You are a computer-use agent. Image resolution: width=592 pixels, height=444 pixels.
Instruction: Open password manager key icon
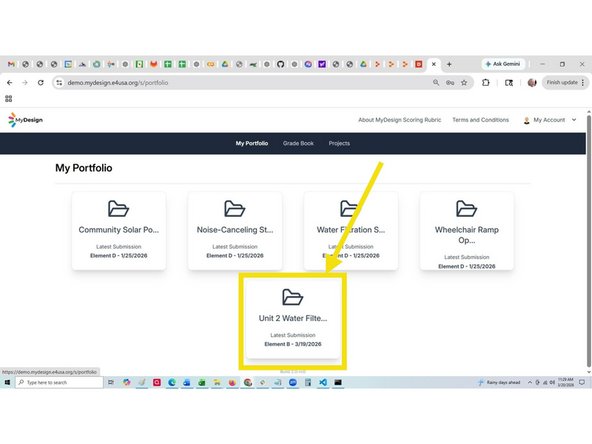[450, 83]
